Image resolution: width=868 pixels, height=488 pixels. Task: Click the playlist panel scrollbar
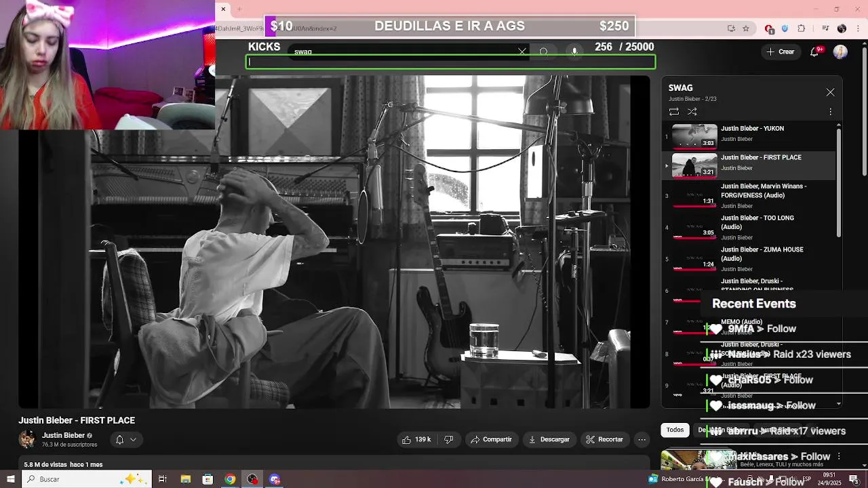pyautogui.click(x=839, y=182)
